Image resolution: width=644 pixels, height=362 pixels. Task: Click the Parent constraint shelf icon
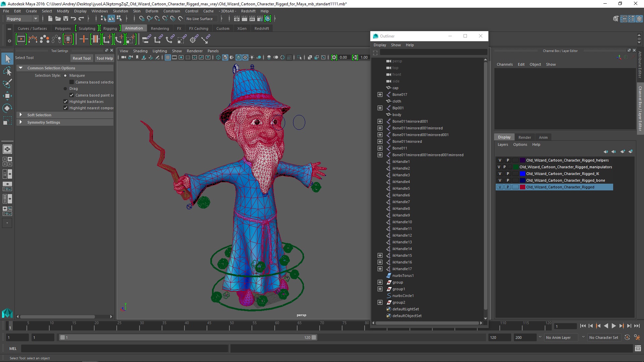point(146,39)
